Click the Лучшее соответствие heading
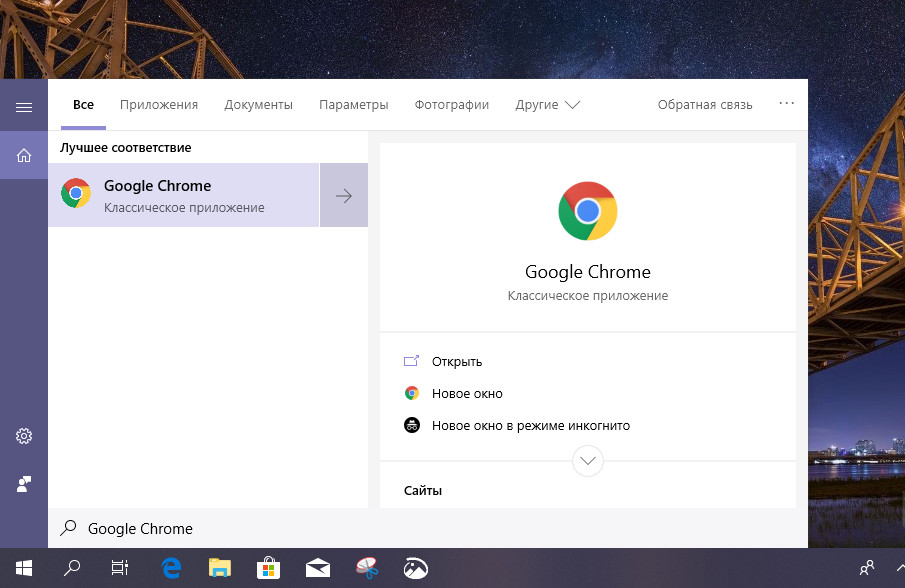This screenshot has height=588, width=905. [126, 148]
